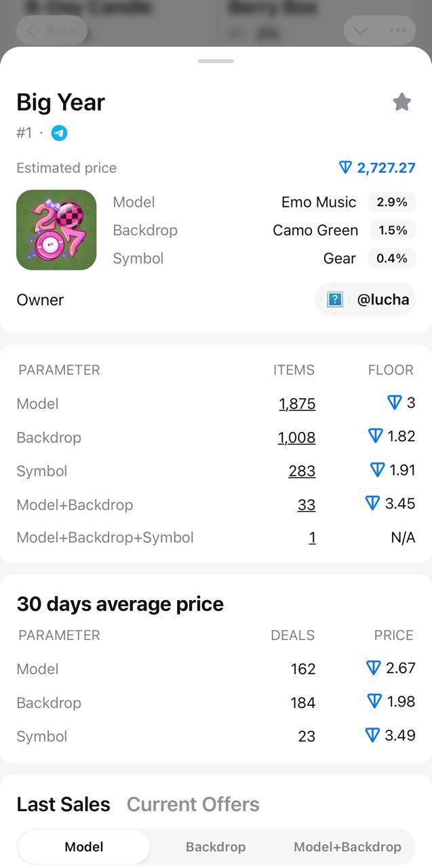Toggle the favorite star for Big Year

[401, 102]
